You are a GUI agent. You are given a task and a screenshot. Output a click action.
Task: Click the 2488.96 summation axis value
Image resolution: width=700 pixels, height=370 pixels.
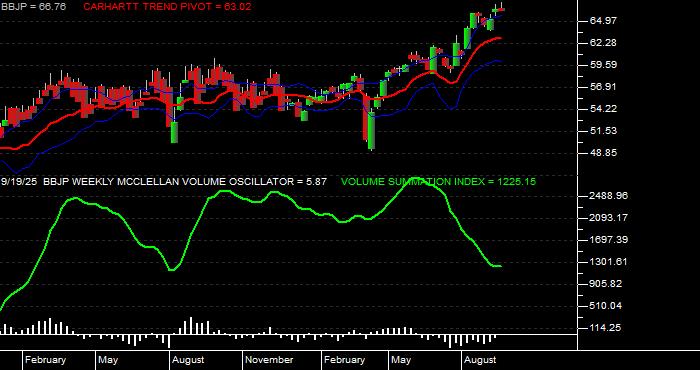pyautogui.click(x=607, y=196)
